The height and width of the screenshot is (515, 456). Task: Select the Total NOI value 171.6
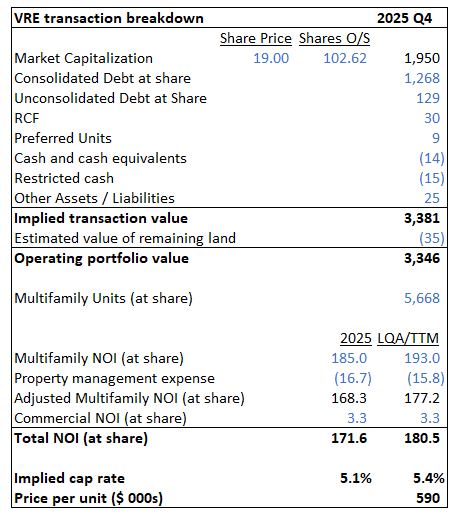[349, 438]
